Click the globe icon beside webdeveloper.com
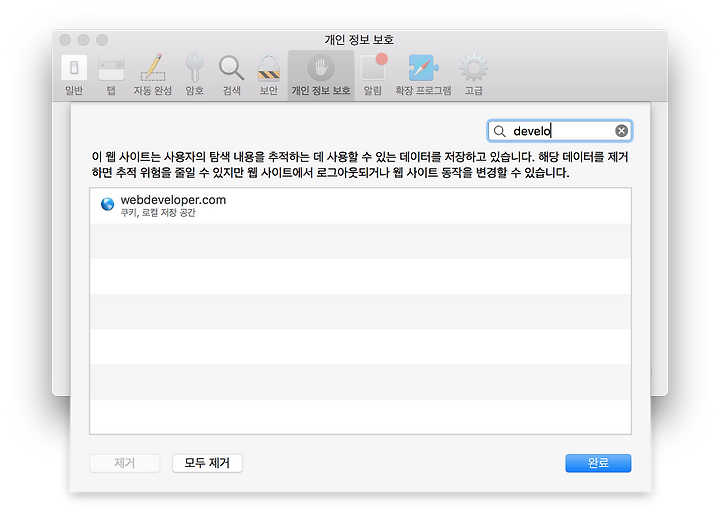The image size is (720, 511). click(x=107, y=204)
